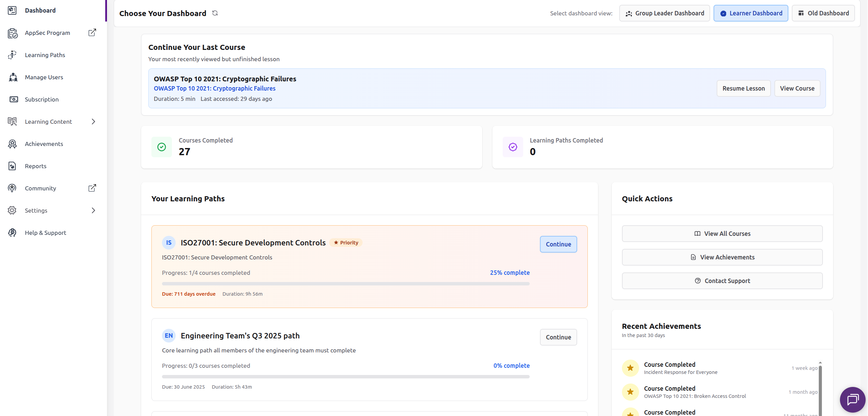The width and height of the screenshot is (868, 416).
Task: Click Due: 30 June 2025 text
Action: coord(183,387)
